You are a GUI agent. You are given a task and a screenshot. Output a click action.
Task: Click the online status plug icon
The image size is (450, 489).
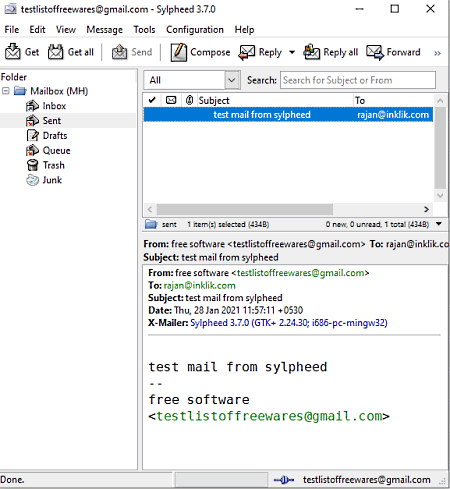click(x=284, y=480)
